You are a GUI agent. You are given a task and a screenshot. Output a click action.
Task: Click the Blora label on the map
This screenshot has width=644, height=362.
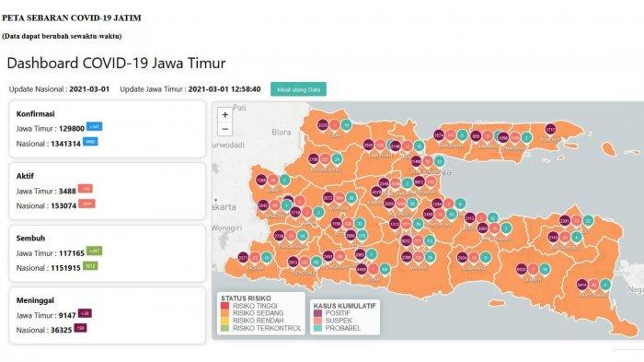(282, 132)
